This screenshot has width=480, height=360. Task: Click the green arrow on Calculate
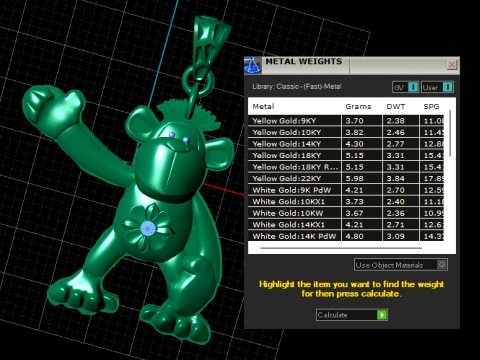point(382,315)
